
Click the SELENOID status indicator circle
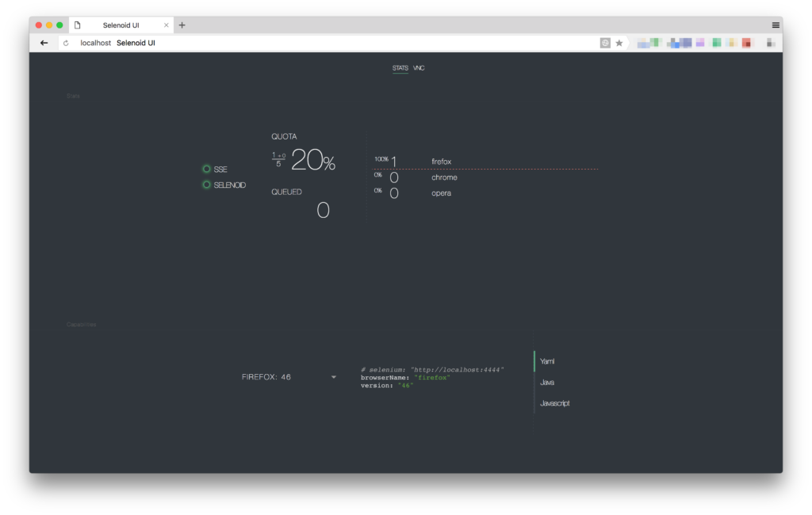pos(207,185)
